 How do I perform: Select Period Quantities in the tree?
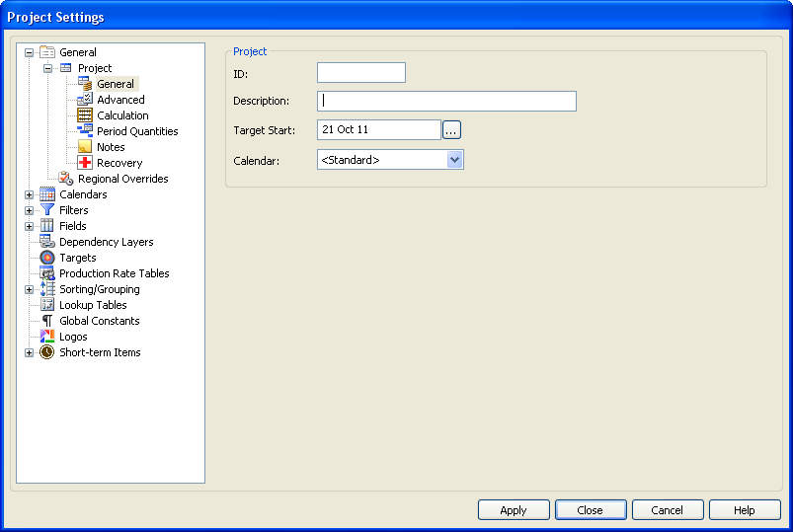[x=137, y=131]
